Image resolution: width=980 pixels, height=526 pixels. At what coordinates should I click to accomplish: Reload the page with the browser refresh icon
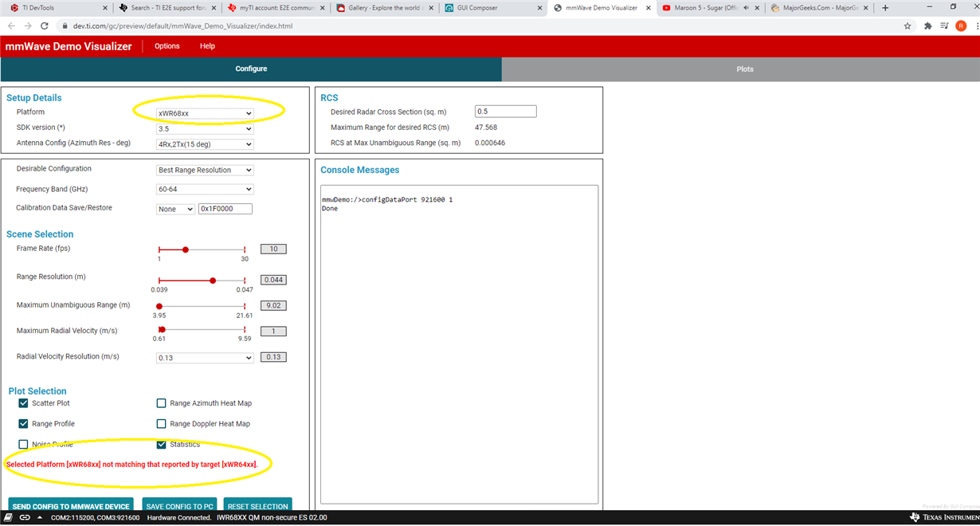[45, 26]
